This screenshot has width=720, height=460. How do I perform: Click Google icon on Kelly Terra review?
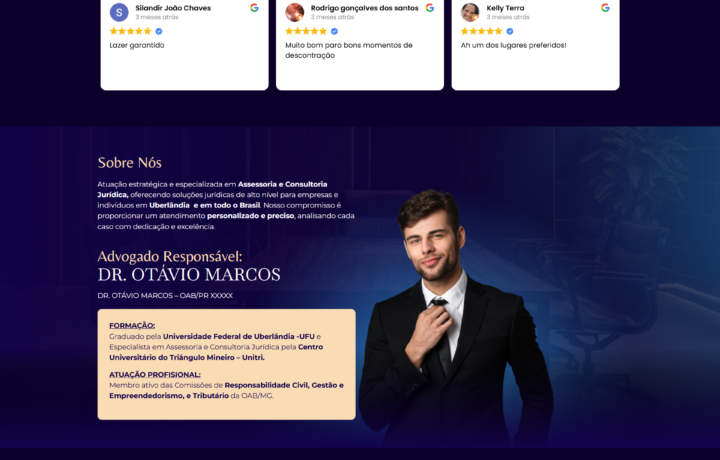tap(605, 8)
